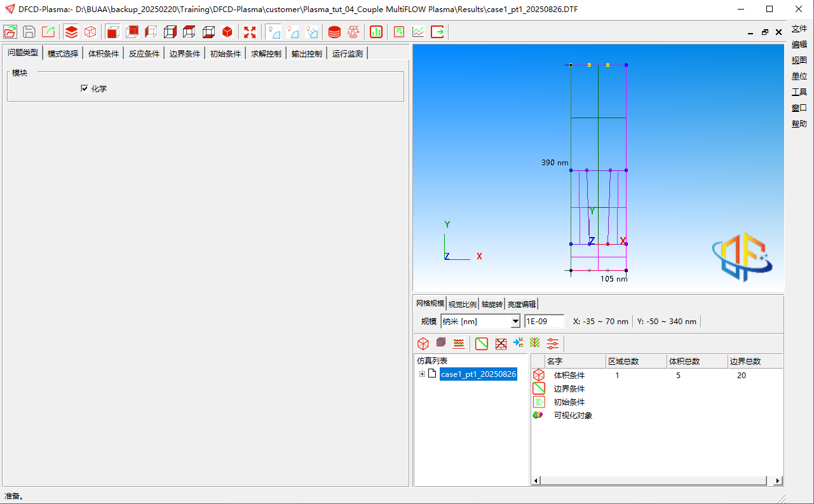Click the bar chart icon in toolbar
The height and width of the screenshot is (504, 814).
click(376, 32)
